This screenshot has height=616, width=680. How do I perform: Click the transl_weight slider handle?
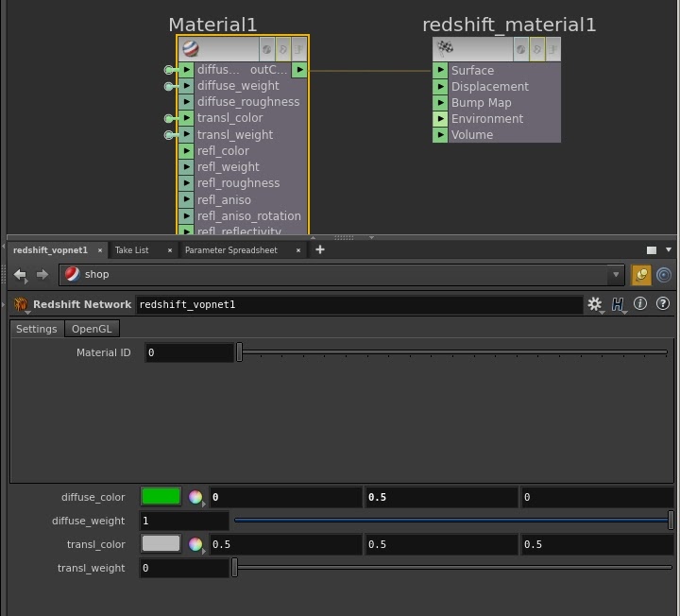(x=234, y=568)
